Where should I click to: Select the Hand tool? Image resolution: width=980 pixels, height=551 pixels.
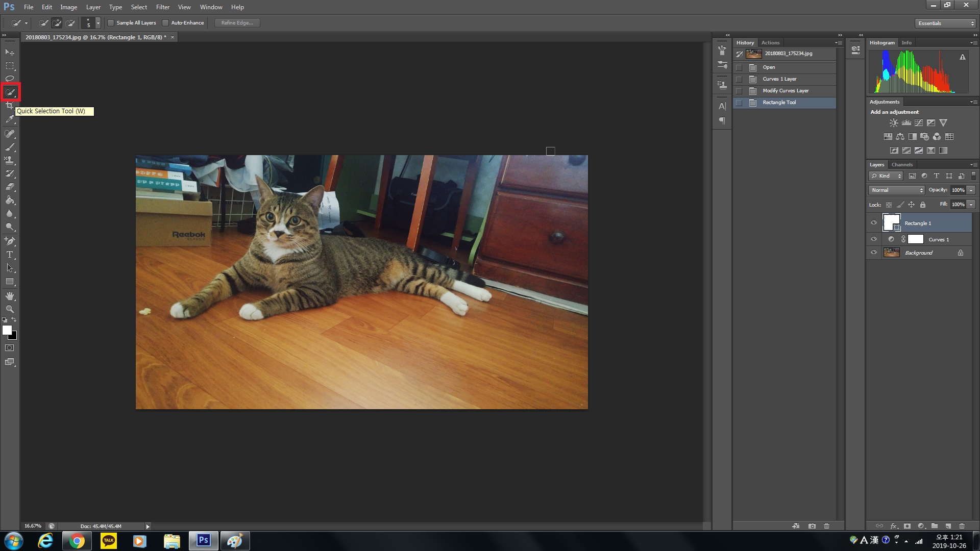[x=10, y=296]
